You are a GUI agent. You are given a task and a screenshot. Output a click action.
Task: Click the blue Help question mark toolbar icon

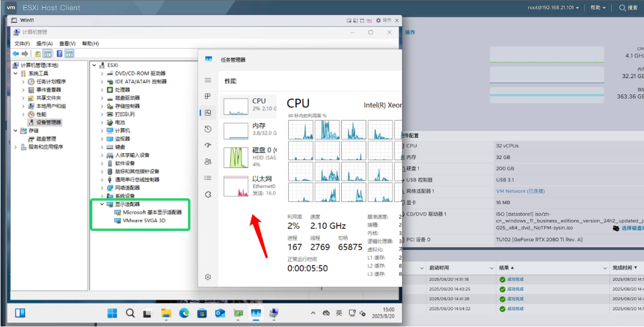coord(60,54)
